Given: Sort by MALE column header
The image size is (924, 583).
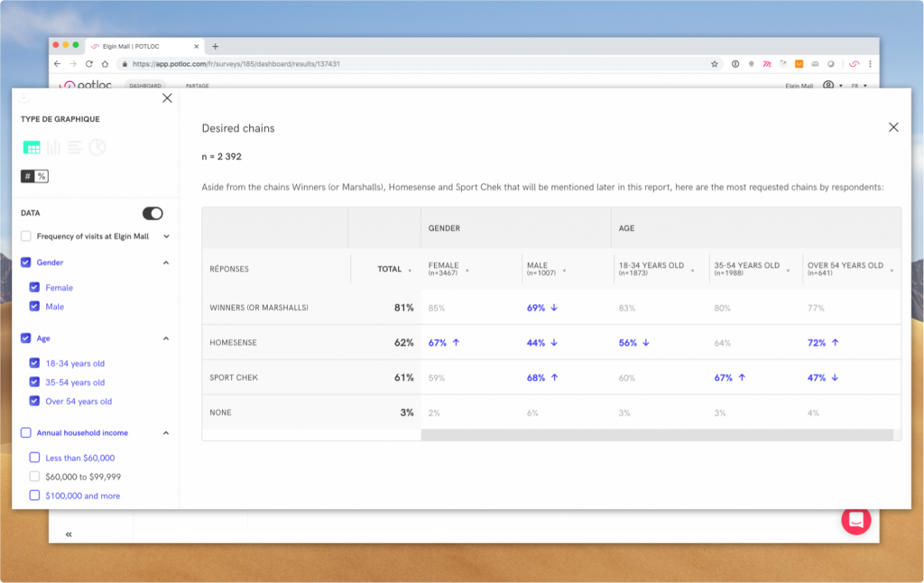Looking at the screenshot, I should point(546,269).
